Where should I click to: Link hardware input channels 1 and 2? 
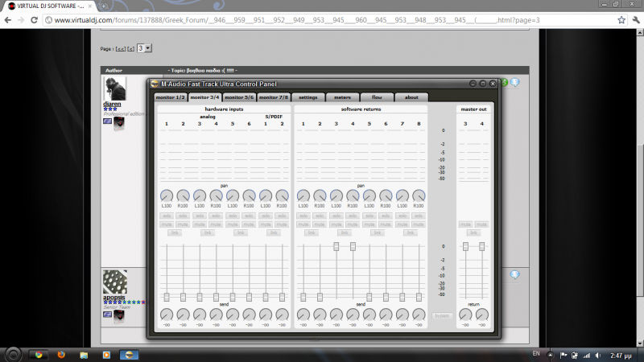point(175,232)
